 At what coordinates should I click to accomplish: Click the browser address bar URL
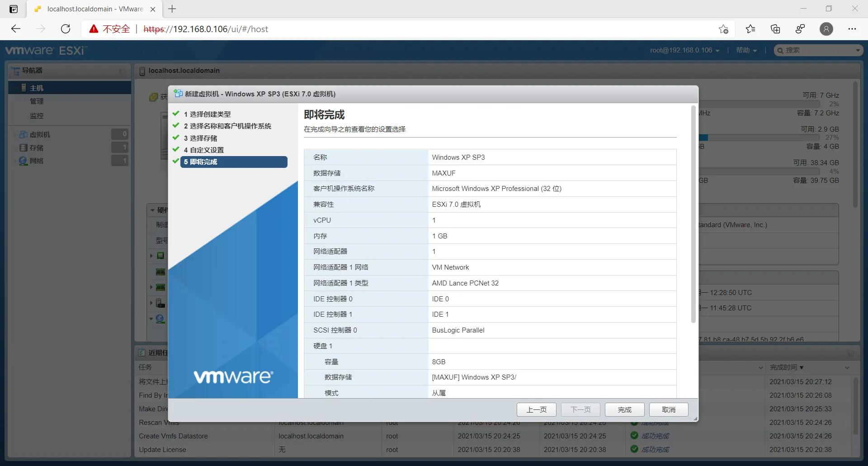point(206,29)
